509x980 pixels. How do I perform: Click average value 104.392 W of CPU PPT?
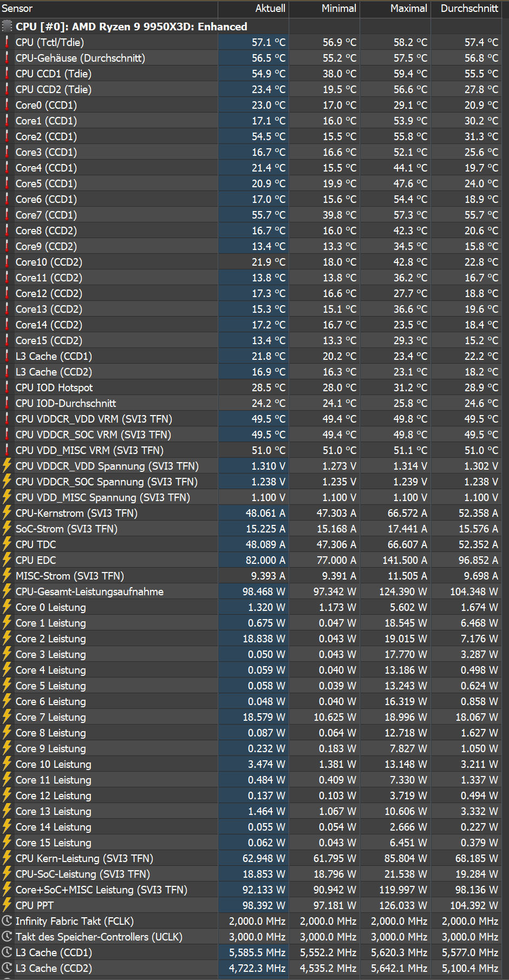point(474,905)
